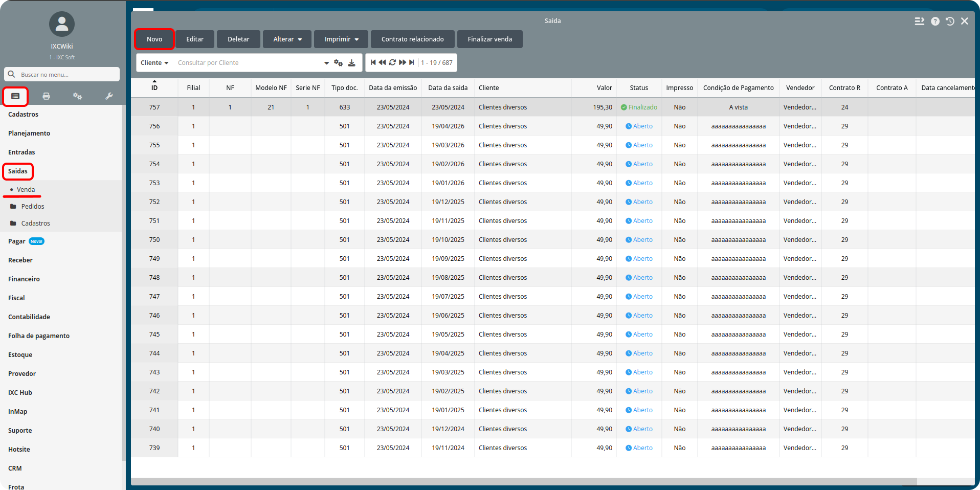Open the IXC Hub menu
980x490 pixels.
pos(20,392)
